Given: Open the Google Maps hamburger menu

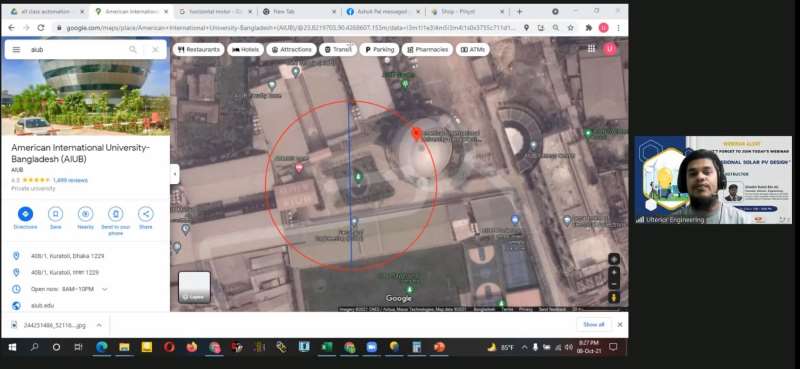Looking at the screenshot, I should [16, 50].
